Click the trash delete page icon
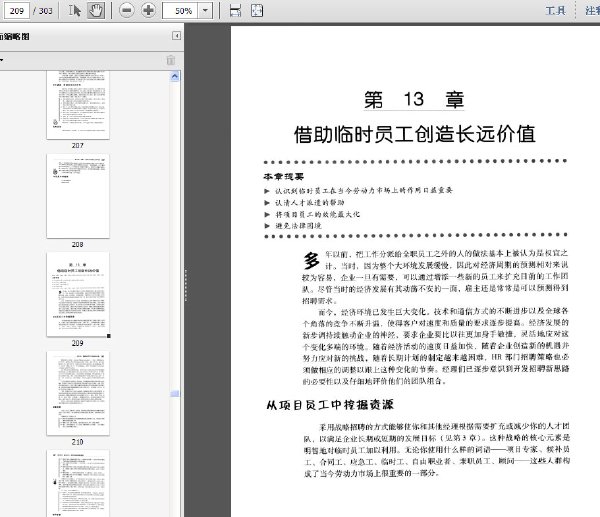 [171, 60]
